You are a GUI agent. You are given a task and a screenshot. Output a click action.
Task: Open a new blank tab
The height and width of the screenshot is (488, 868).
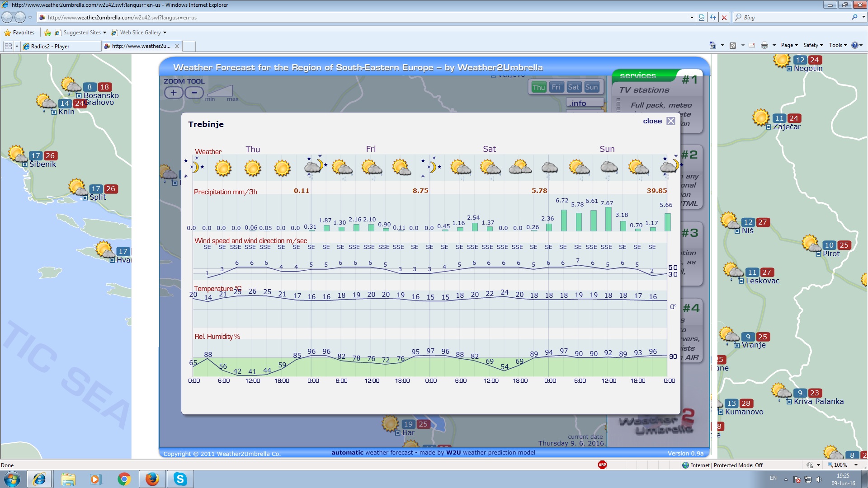[x=189, y=46]
